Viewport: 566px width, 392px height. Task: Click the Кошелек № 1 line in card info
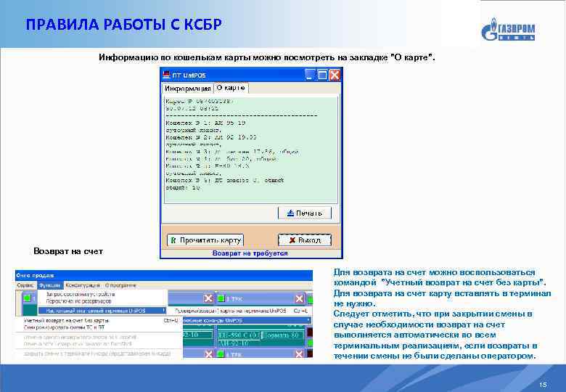[206, 123]
